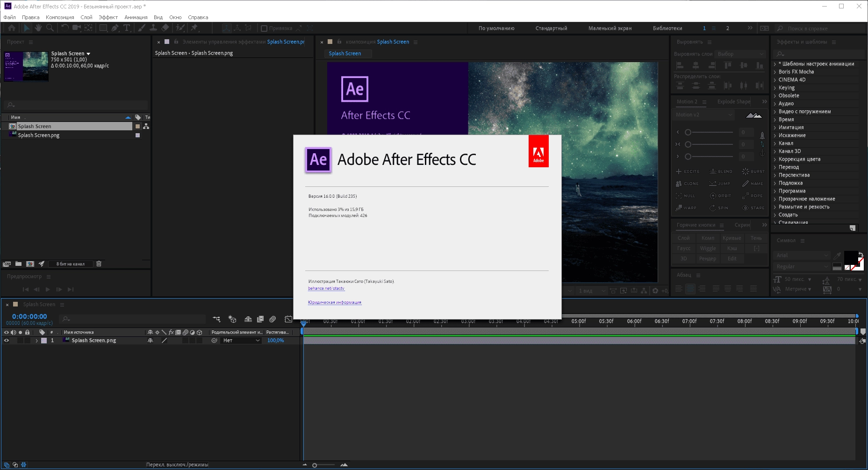Open the behance.net/otastv link in About dialog
Image resolution: width=868 pixels, height=470 pixels.
(x=326, y=288)
